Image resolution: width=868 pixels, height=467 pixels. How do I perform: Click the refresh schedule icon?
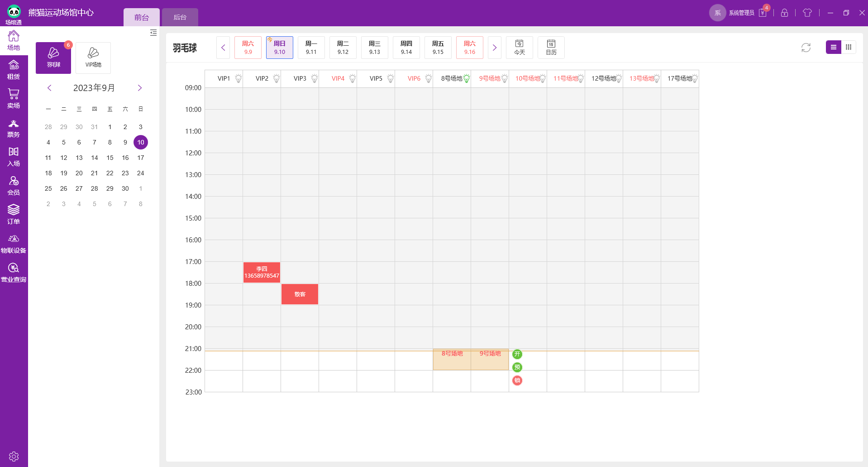(x=806, y=48)
